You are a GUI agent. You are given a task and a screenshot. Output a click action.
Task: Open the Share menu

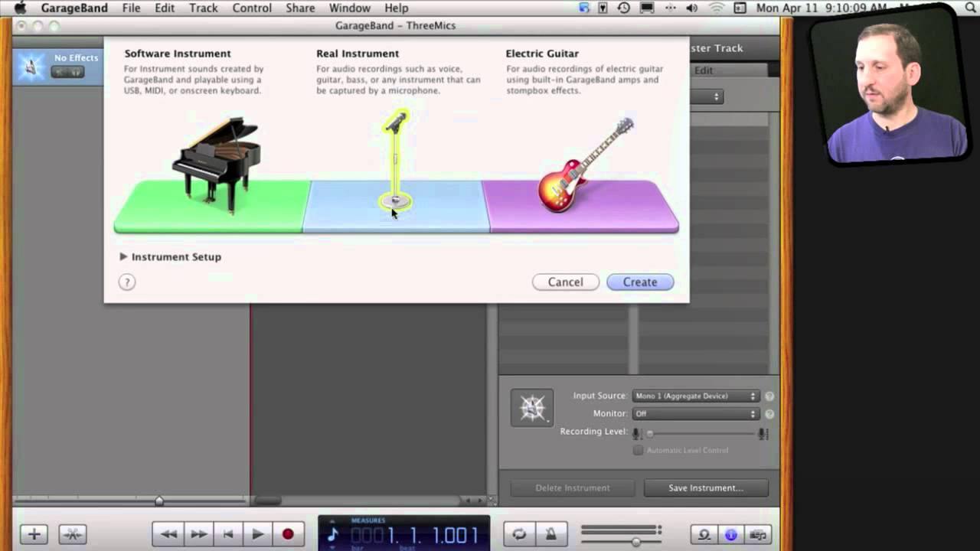click(x=300, y=8)
